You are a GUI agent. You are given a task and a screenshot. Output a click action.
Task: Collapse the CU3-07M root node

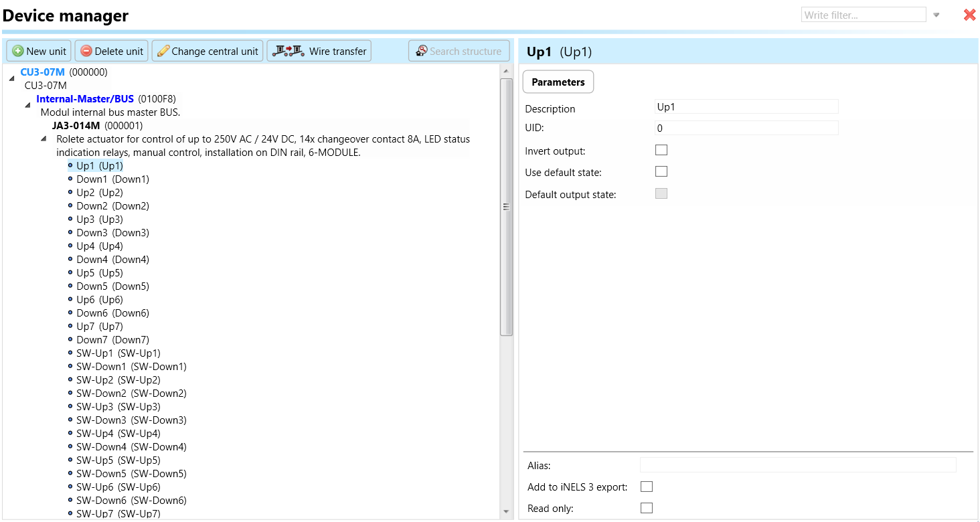point(12,78)
